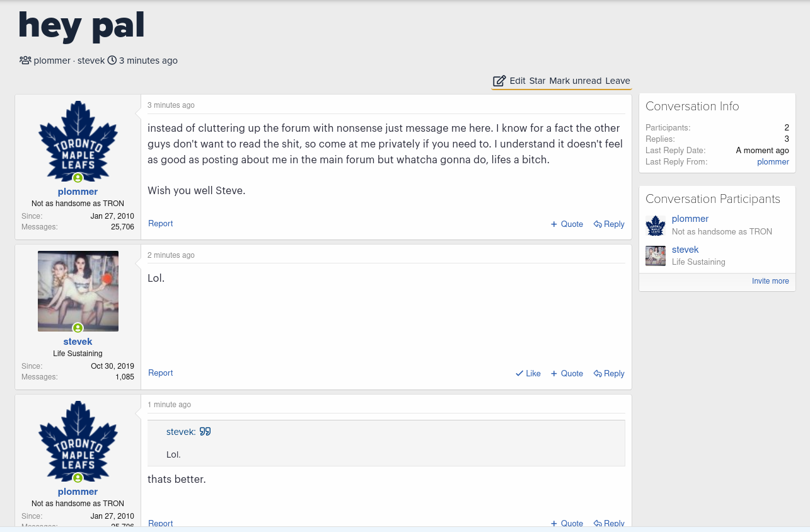This screenshot has width=810, height=532.
Task: Open plommer in Conversation Participants list
Action: point(690,219)
